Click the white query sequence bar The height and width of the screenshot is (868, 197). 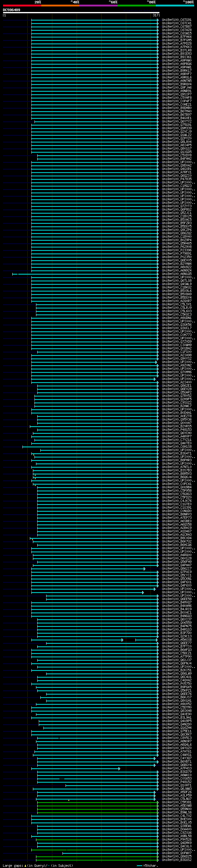point(81,13)
